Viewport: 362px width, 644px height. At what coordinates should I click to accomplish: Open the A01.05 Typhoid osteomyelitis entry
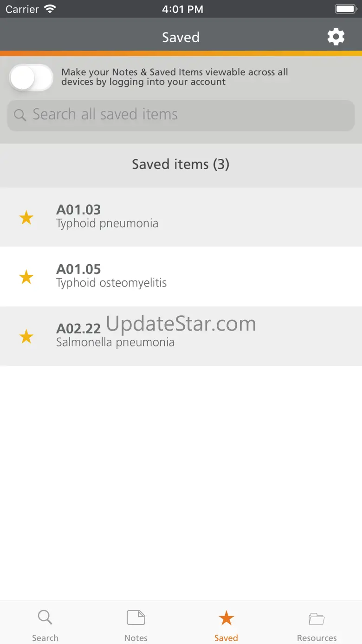pyautogui.click(x=181, y=277)
